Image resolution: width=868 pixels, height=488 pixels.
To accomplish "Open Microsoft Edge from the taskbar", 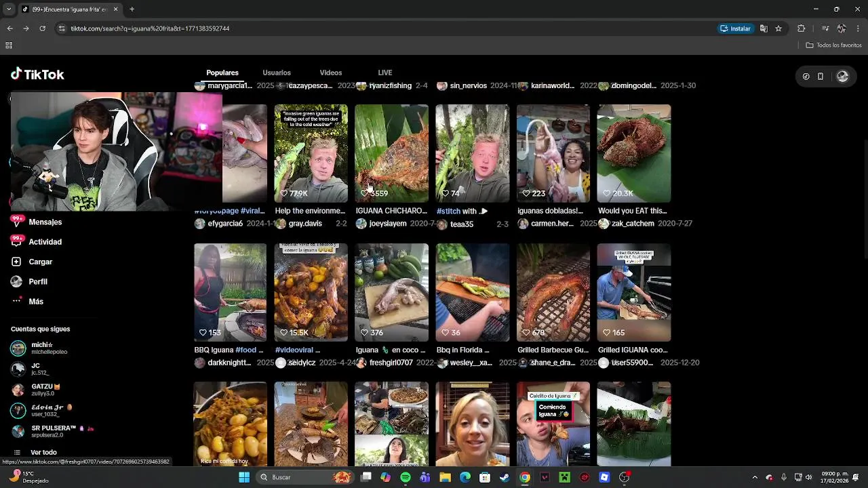I will click(465, 477).
